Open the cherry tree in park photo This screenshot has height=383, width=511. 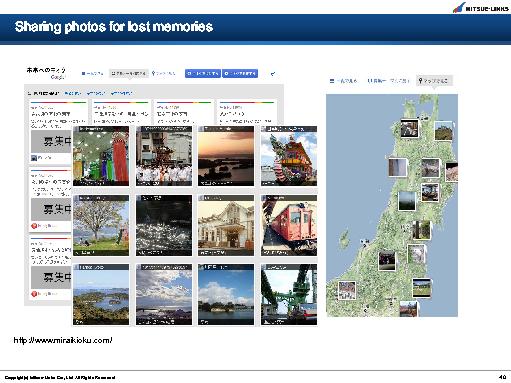pyautogui.click(x=101, y=225)
